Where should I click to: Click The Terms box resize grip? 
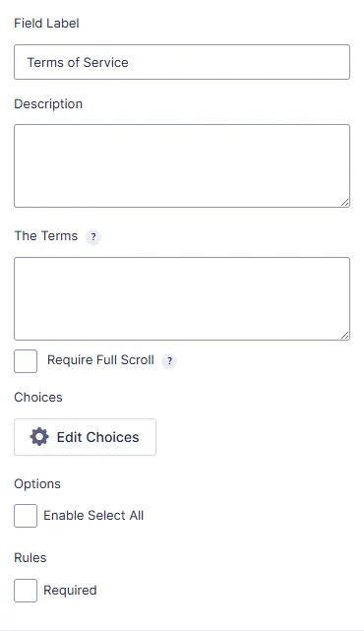tap(344, 336)
